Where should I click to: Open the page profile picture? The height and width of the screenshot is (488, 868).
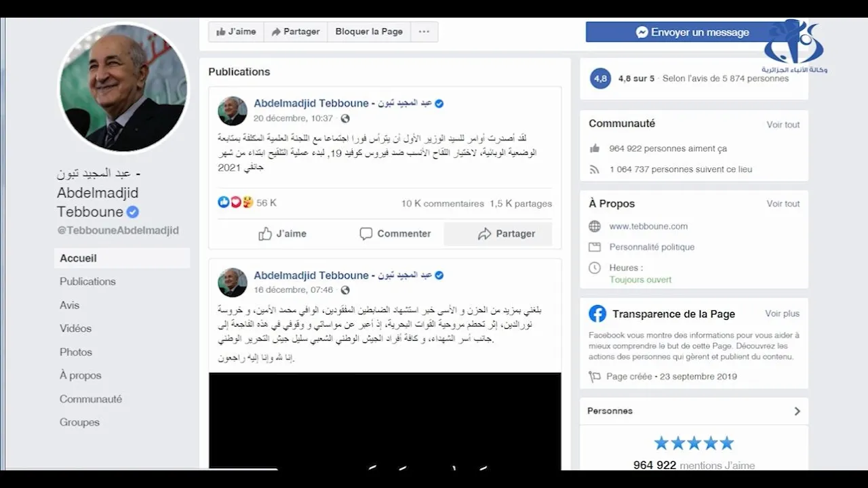click(x=123, y=87)
